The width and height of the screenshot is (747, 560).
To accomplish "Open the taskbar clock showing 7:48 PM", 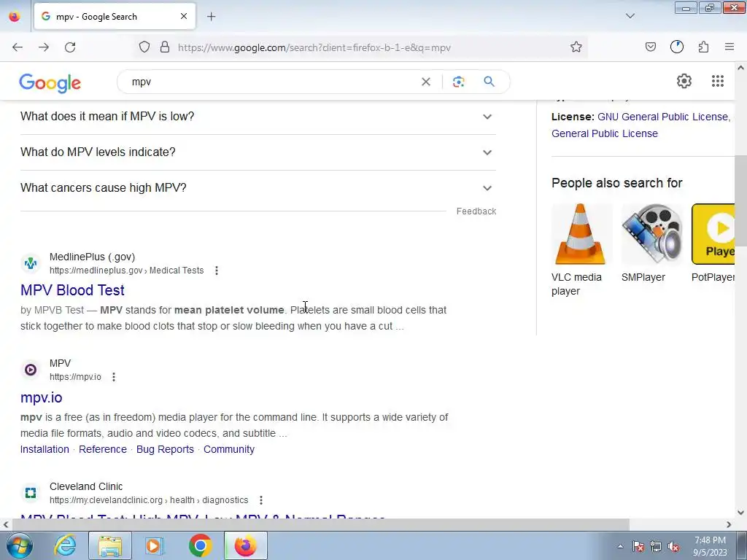I will tap(710, 546).
